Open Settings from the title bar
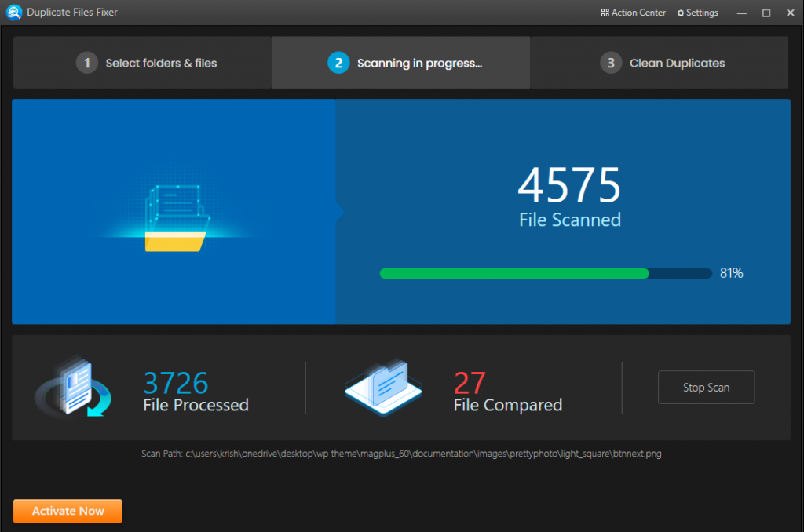The image size is (804, 532). pos(698,13)
